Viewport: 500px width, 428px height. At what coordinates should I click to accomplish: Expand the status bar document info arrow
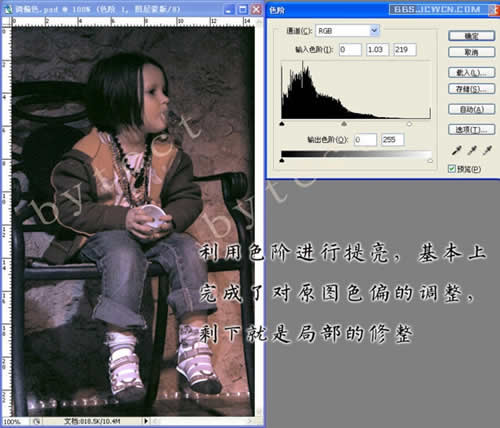(x=146, y=421)
